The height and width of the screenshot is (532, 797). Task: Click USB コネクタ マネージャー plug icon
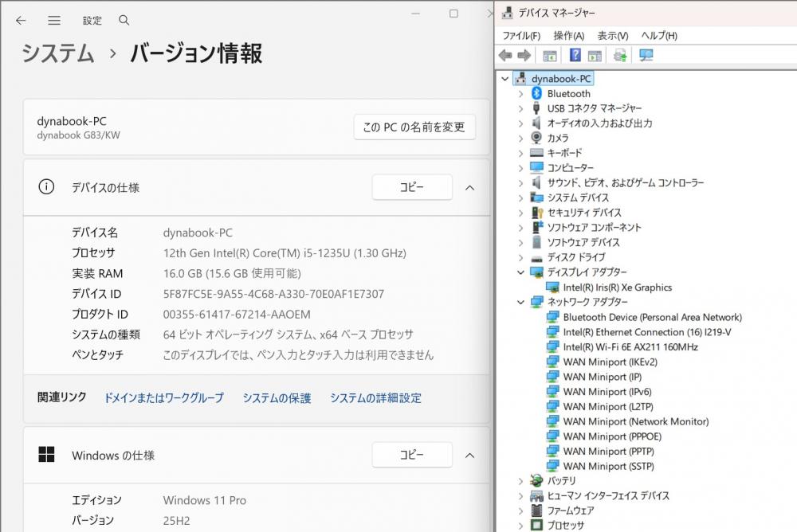[536, 108]
